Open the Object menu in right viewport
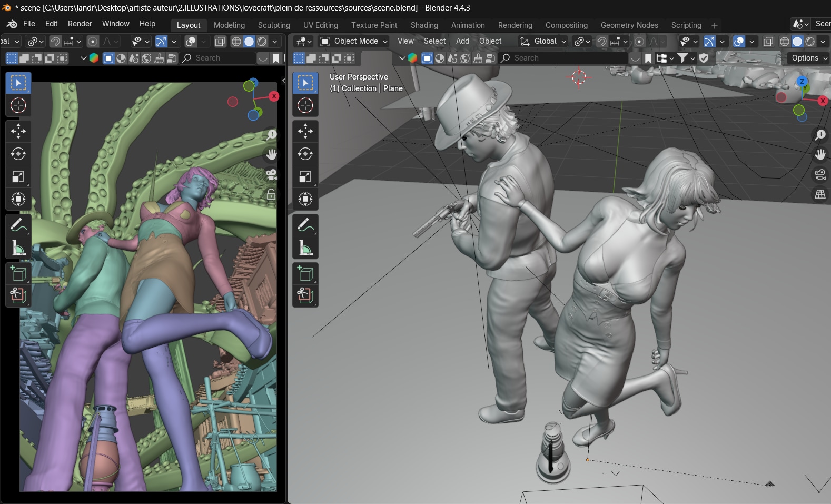Image resolution: width=831 pixels, height=504 pixels. coord(490,41)
